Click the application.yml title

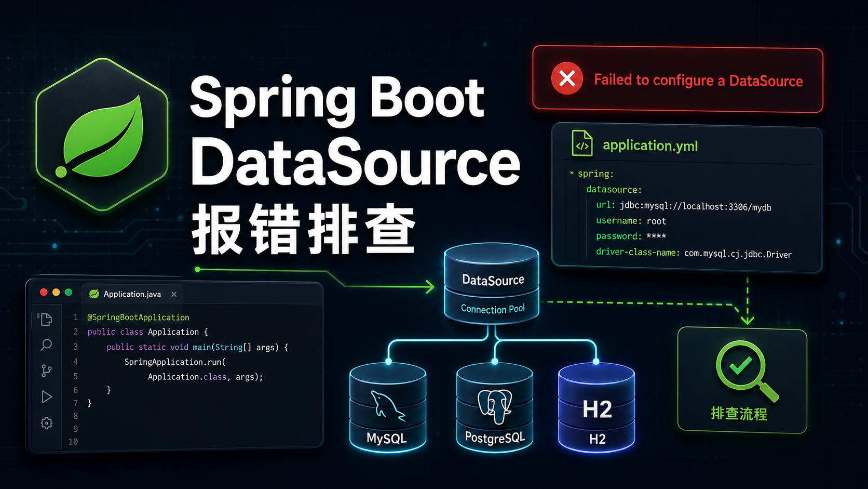point(650,146)
